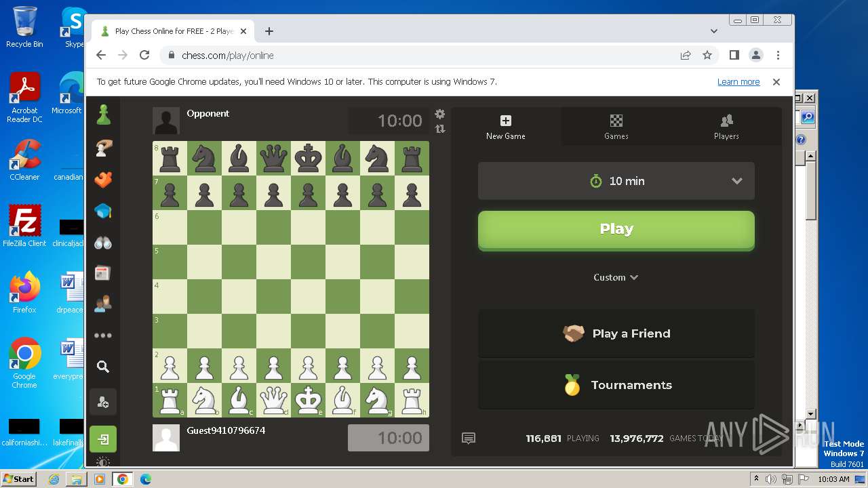Open the chat bubble icon below the panel
This screenshot has height=488, width=868.
(x=469, y=439)
